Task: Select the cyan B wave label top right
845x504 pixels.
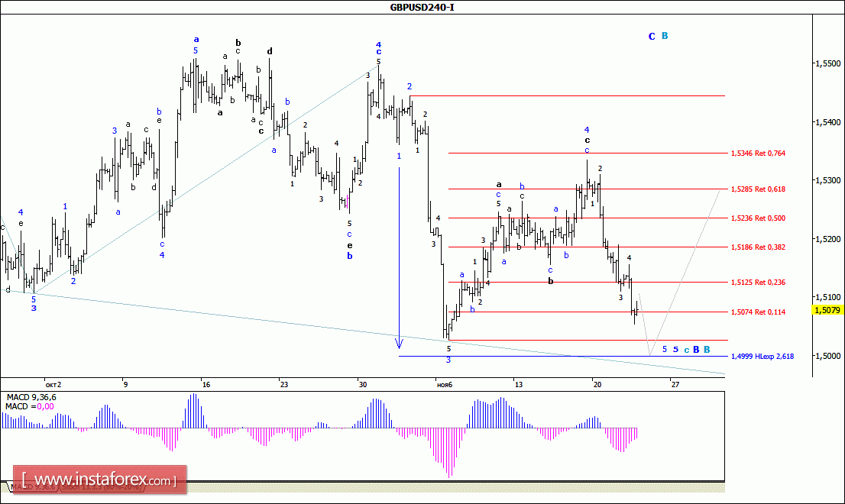Action: coord(665,36)
